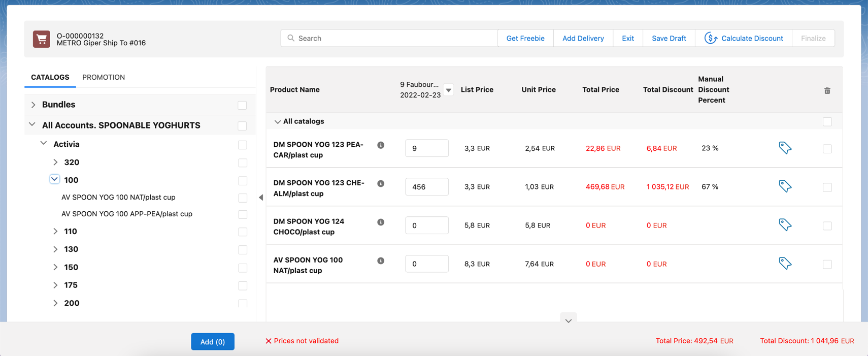
Task: Click the X icon beside Prices not validated
Action: click(269, 341)
